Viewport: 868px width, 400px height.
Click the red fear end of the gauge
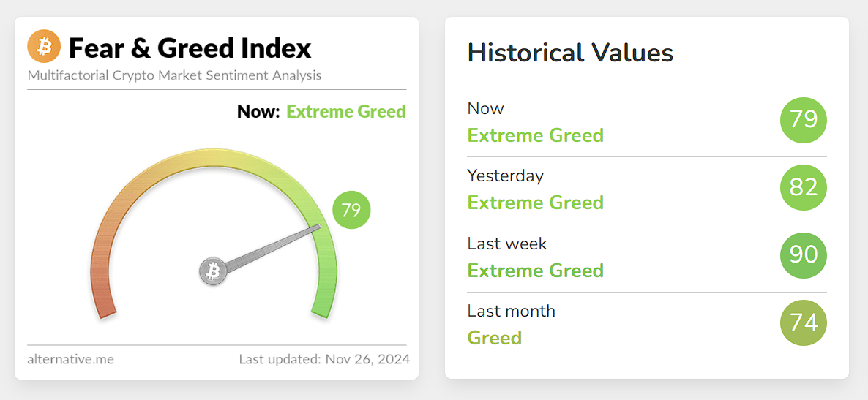103,299
